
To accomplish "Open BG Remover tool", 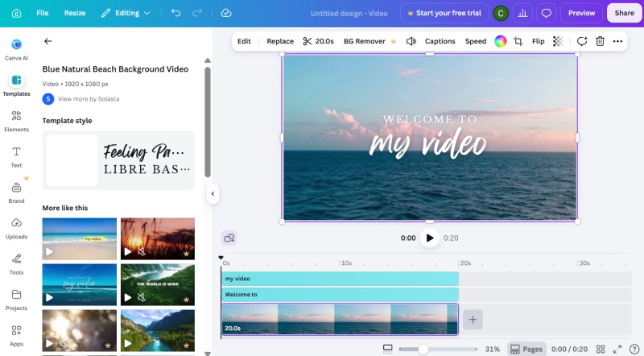I will click(369, 41).
